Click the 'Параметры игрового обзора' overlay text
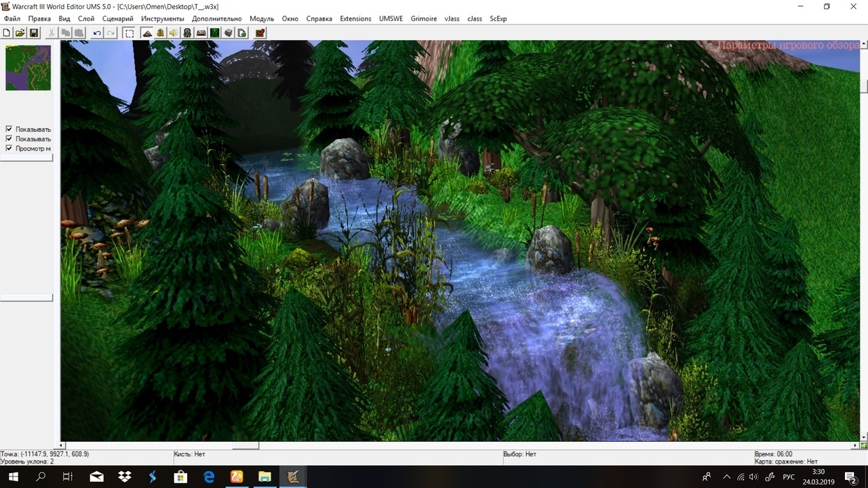Screen dimensions: 868x488 pyautogui.click(x=789, y=45)
